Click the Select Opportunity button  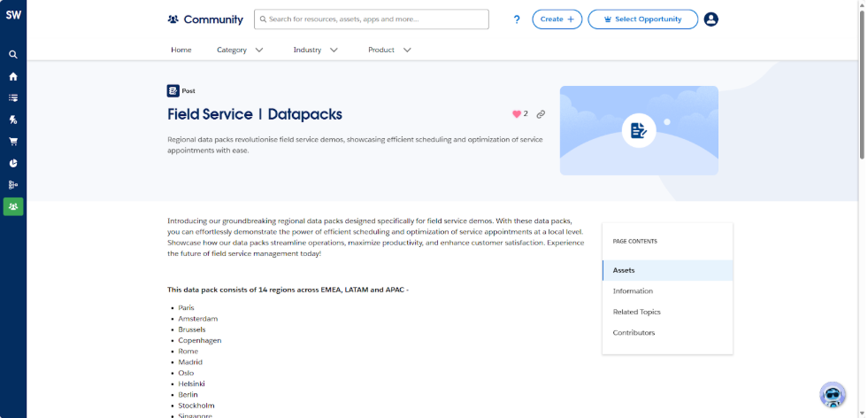642,19
